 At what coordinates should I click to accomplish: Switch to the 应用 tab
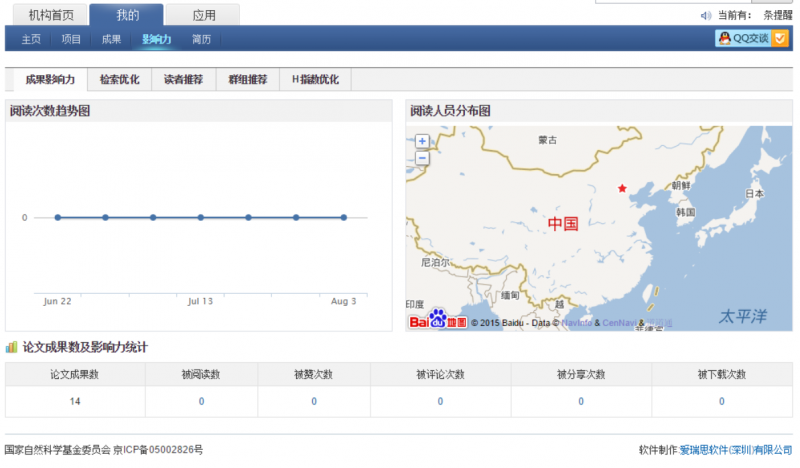coord(204,15)
